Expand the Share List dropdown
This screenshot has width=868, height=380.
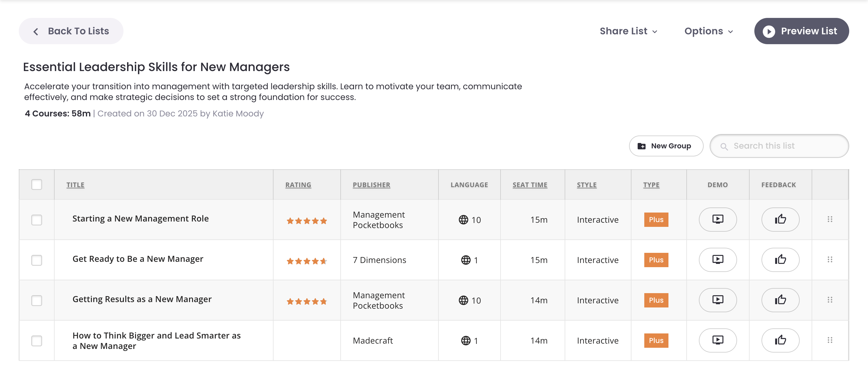628,31
